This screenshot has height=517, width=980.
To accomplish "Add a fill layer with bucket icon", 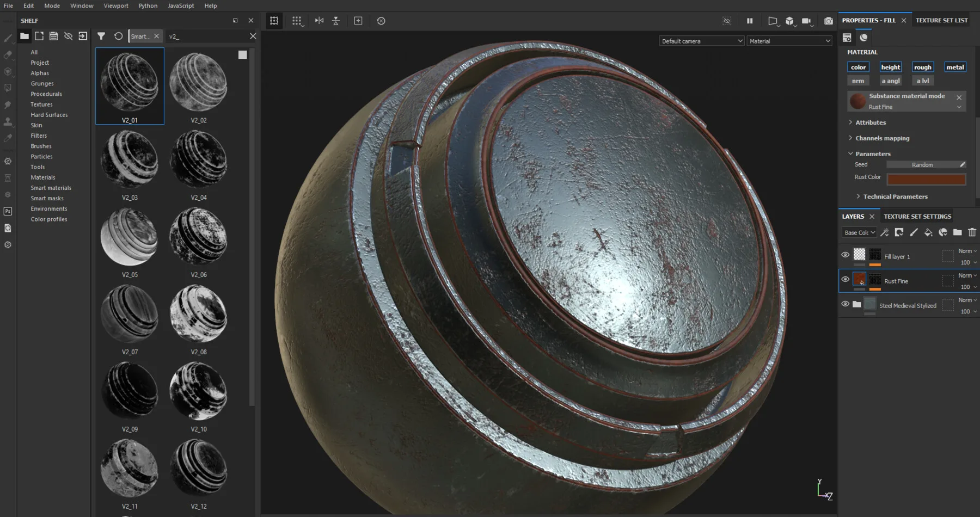I will click(x=928, y=232).
